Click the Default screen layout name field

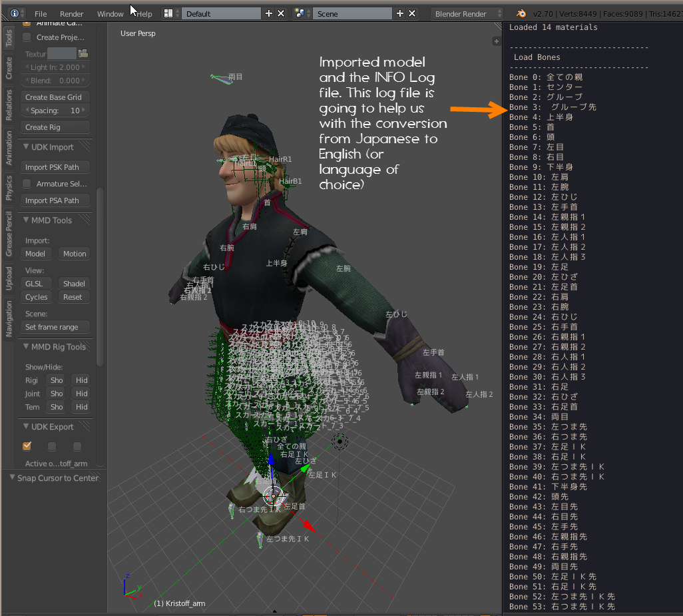point(221,13)
